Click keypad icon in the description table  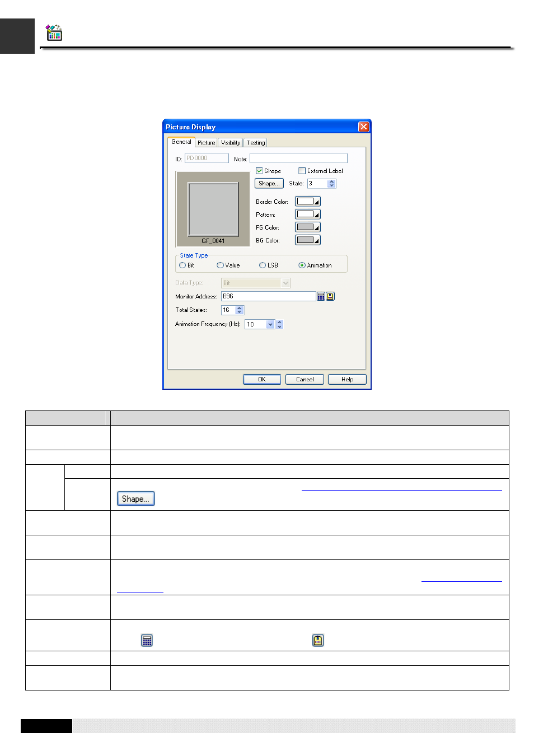(x=147, y=640)
